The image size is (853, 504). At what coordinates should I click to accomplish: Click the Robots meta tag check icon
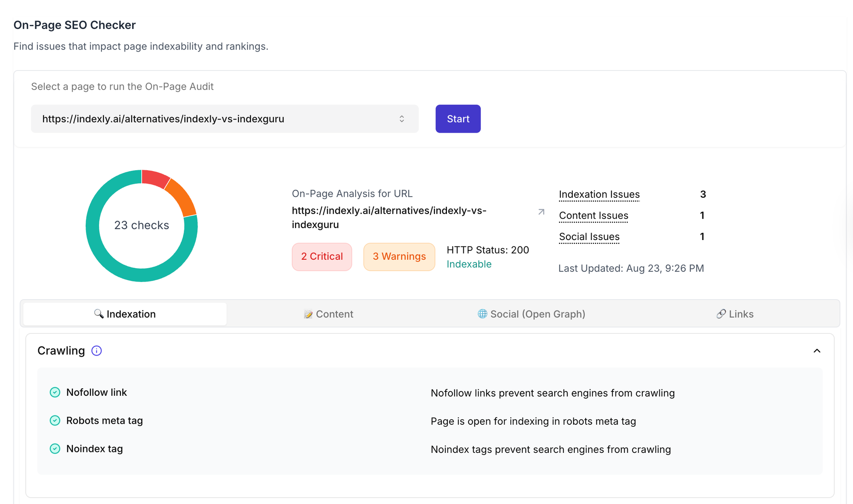pos(55,420)
